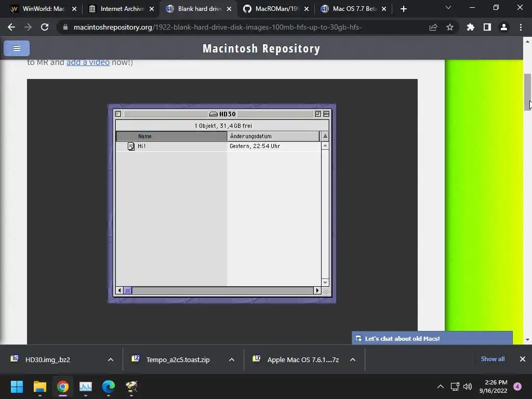Viewport: 532px width, 399px height.
Task: Bookmark this page with star icon
Action: click(x=449, y=27)
